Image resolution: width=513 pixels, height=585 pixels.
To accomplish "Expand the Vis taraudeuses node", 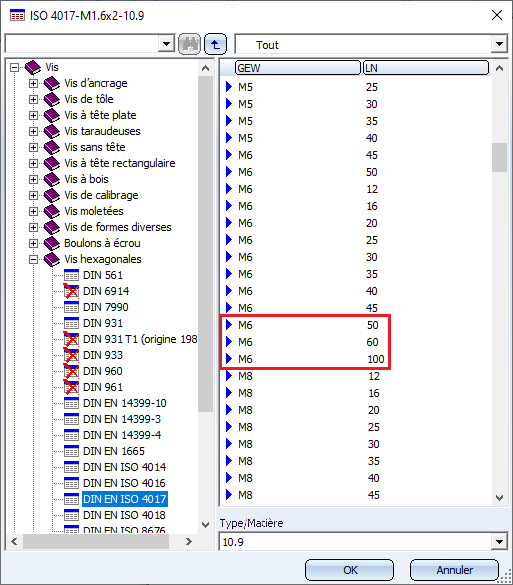I will 33,132.
